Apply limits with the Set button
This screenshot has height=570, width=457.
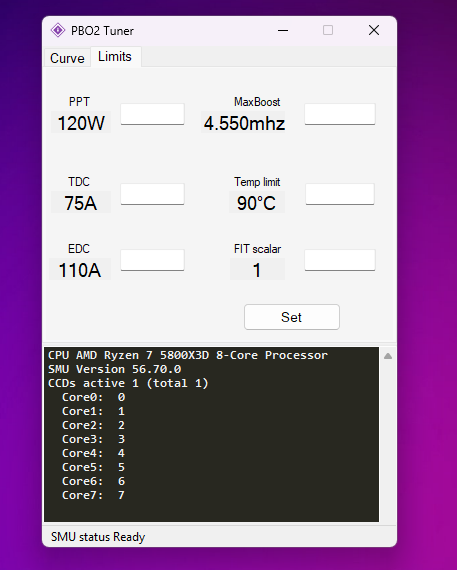coord(292,317)
